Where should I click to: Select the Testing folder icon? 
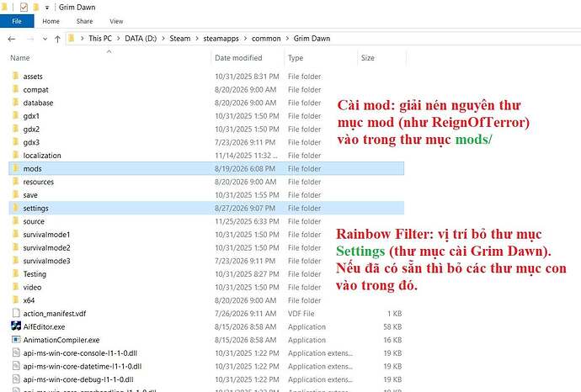point(15,274)
